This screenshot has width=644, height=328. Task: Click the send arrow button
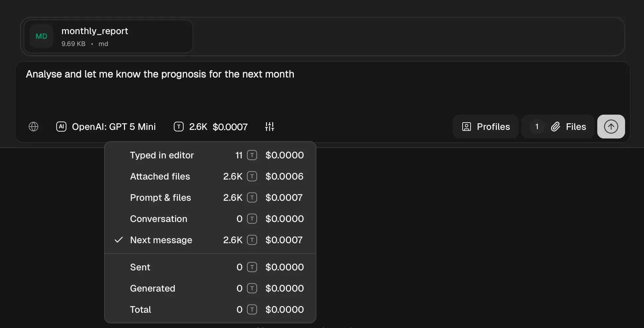point(611,127)
